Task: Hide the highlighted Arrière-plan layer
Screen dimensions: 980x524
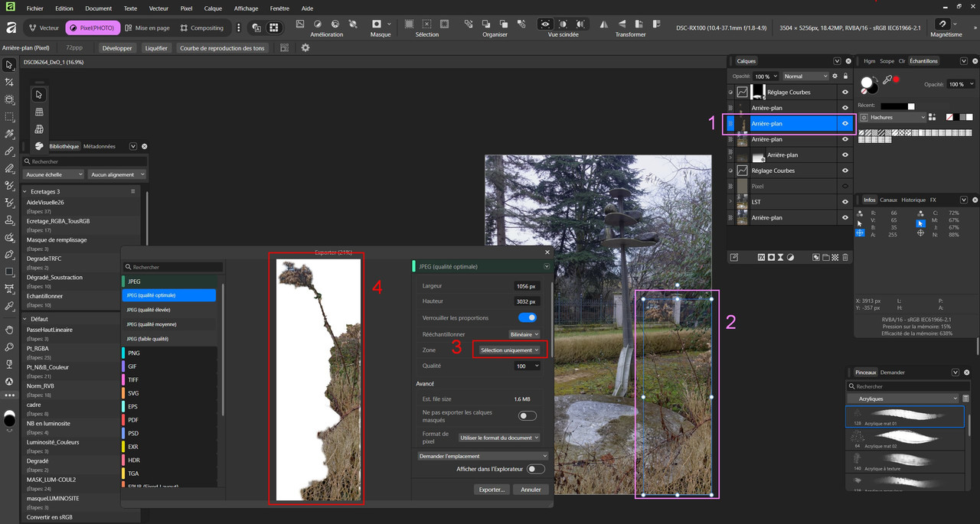Action: coord(845,123)
